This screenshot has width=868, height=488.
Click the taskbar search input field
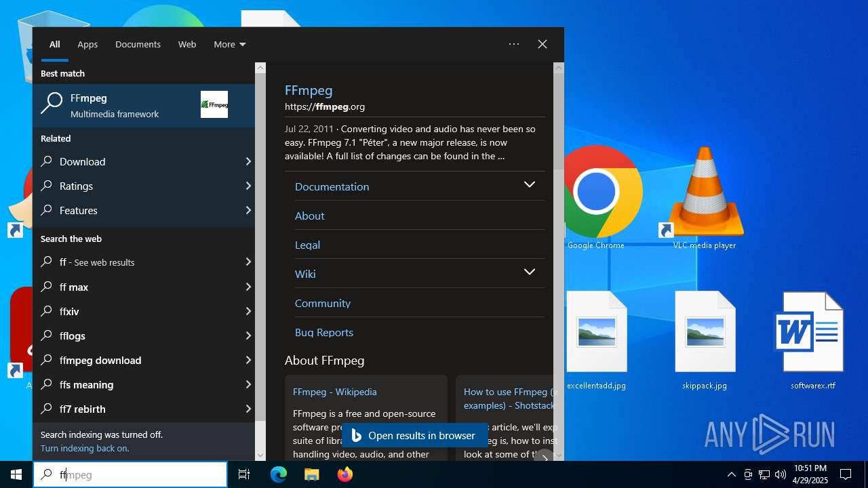[130, 474]
